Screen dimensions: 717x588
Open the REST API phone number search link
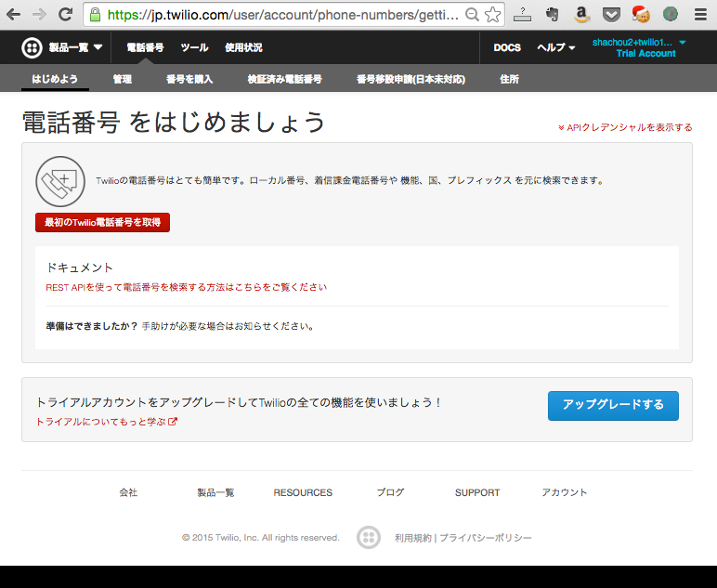tap(186, 287)
